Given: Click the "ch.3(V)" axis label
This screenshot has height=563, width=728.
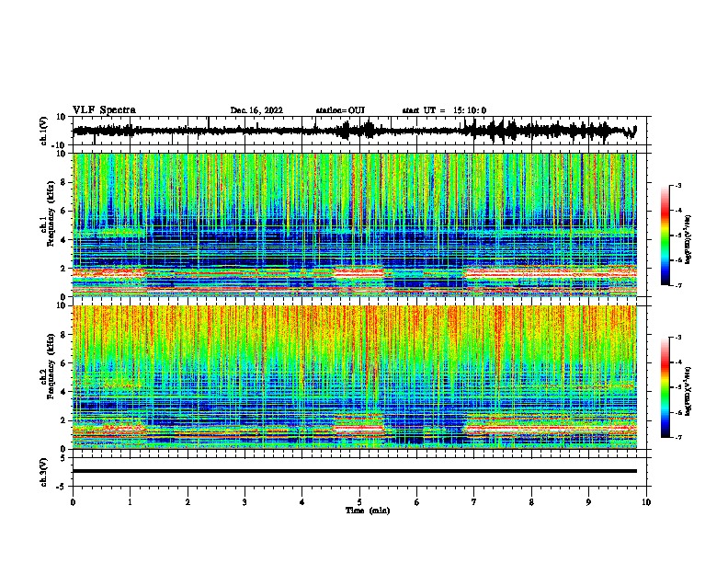Looking at the screenshot, I should click(x=44, y=472).
